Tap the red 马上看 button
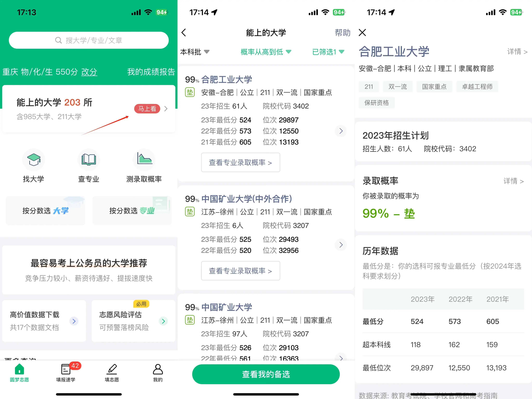Screen dimensions: 532x399 [147, 109]
